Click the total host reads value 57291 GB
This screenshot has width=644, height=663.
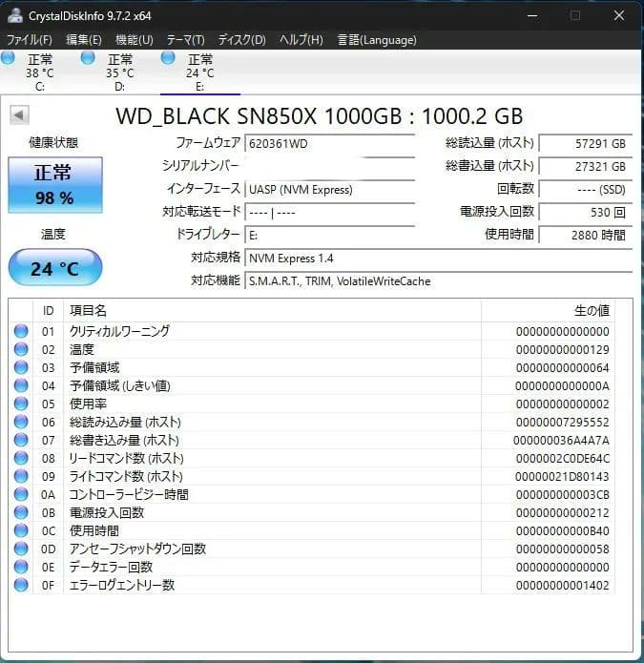[585, 143]
